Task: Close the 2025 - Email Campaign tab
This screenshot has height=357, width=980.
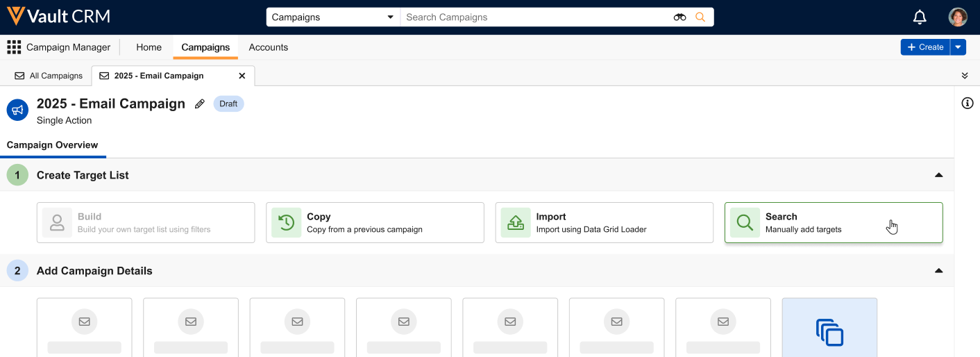Action: point(242,76)
